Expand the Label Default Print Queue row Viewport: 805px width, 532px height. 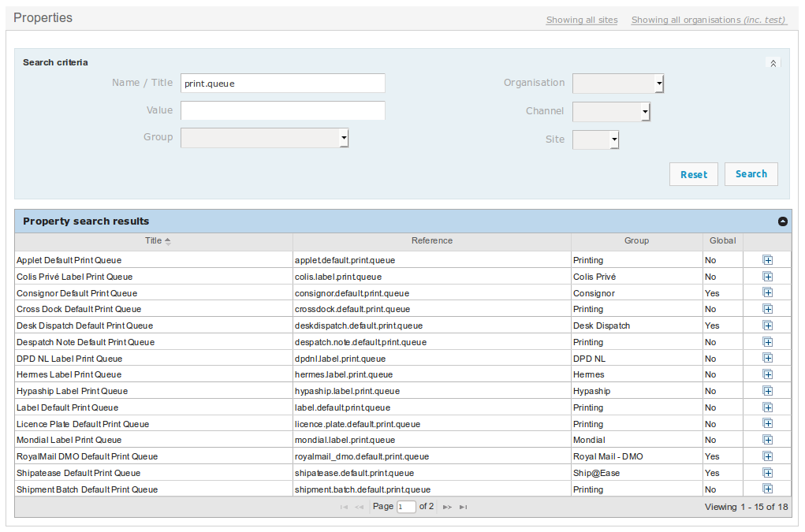[x=767, y=407]
